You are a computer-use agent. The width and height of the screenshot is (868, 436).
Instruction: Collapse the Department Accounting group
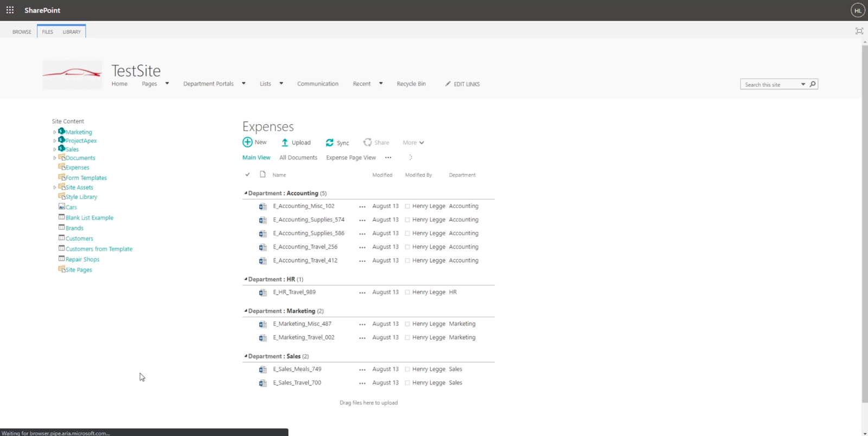[246, 193]
